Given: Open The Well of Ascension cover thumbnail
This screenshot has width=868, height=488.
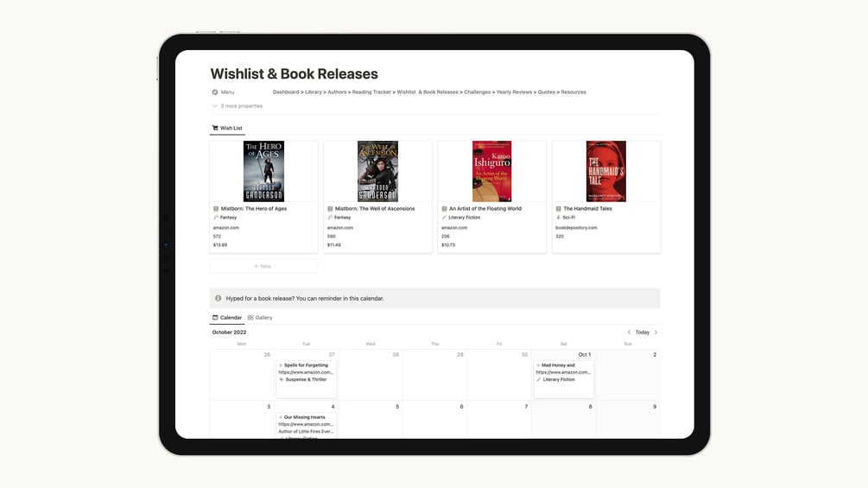Looking at the screenshot, I should coord(377,171).
